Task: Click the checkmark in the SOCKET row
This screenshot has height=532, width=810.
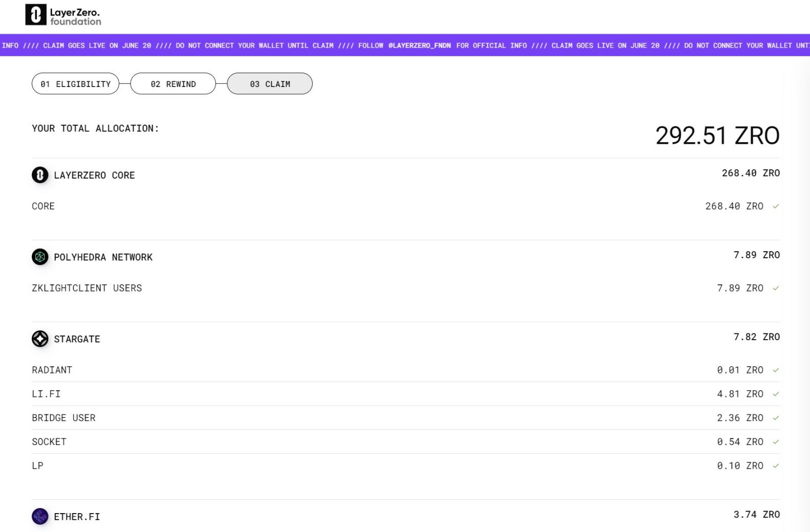Action: coord(776,441)
